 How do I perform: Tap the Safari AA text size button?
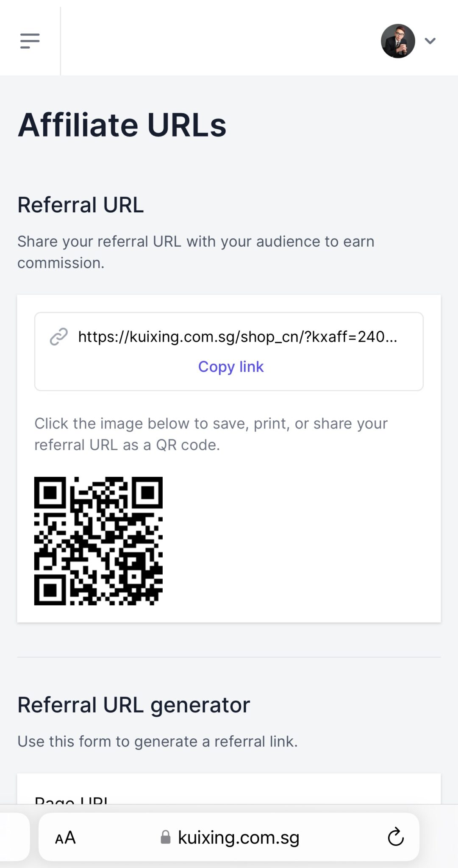coord(65,837)
